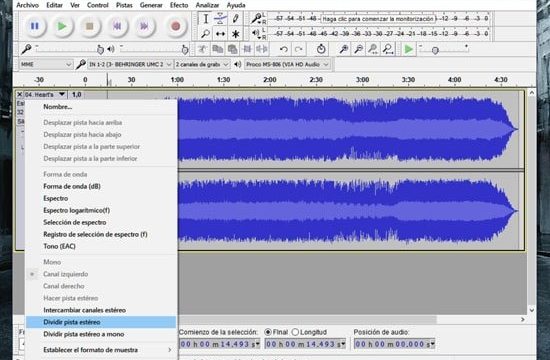Choose Dividir pista estéreo a mono
550x360 pixels.
100,334
